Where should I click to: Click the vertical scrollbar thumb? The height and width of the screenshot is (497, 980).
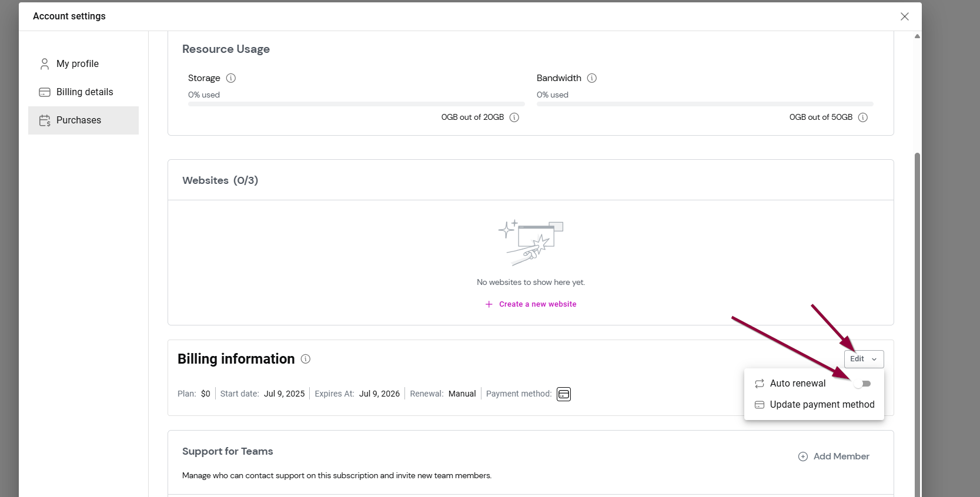point(917,323)
